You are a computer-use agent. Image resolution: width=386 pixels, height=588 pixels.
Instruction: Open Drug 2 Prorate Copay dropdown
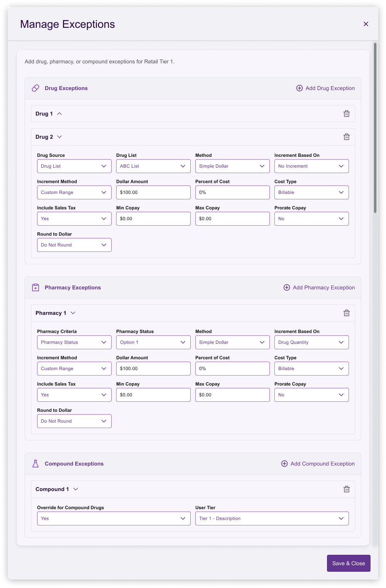(x=312, y=219)
